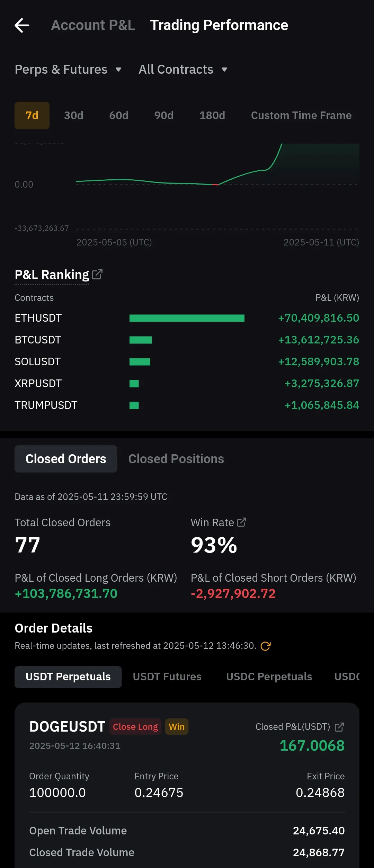This screenshot has width=374, height=868.
Task: Tap the back arrow icon
Action: 22,25
